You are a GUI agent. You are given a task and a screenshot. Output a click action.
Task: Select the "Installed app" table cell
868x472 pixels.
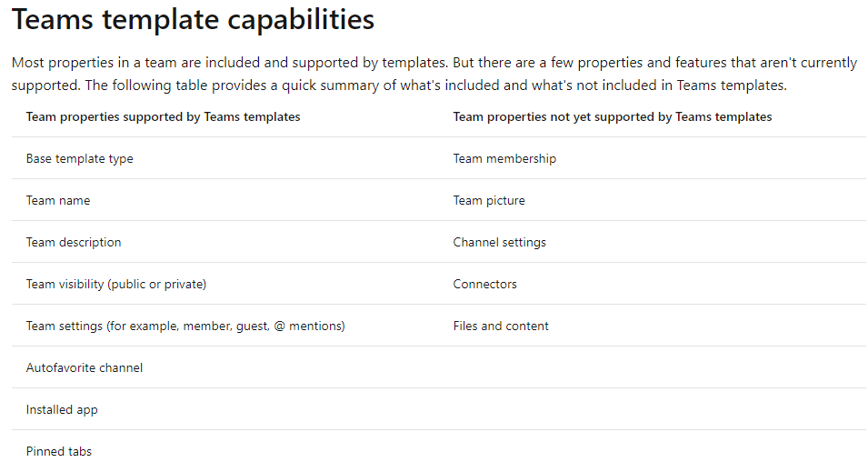tap(61, 409)
